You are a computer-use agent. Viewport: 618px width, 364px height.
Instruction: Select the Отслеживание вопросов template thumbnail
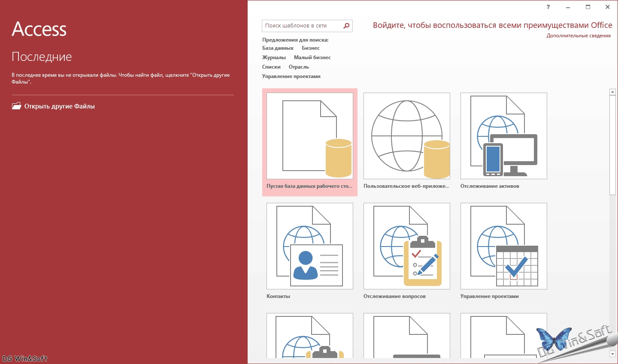407,246
